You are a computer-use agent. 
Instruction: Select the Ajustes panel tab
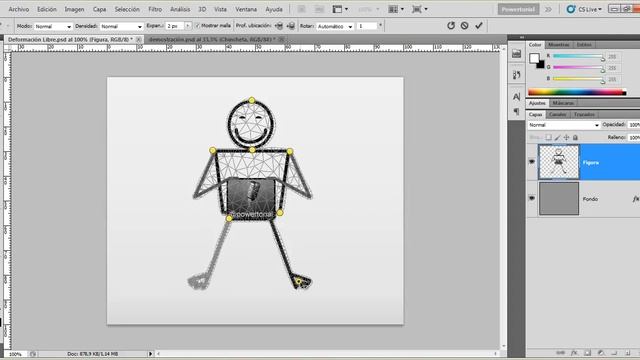coord(537,103)
